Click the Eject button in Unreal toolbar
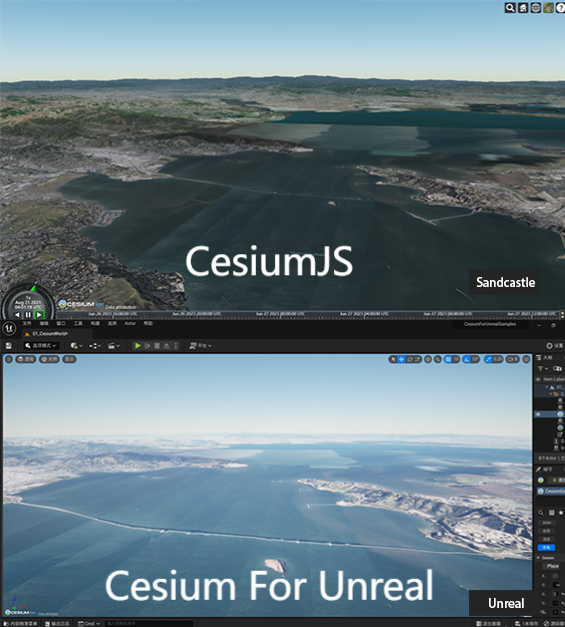The width and height of the screenshot is (565, 627). click(x=166, y=345)
